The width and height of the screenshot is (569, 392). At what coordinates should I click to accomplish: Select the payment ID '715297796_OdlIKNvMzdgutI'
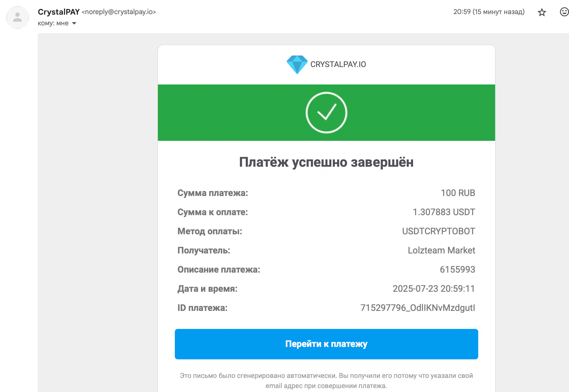(x=418, y=308)
